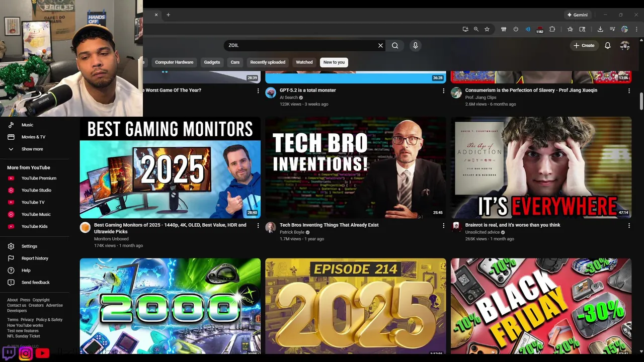The width and height of the screenshot is (644, 362).
Task: Open options for Consumerism is the Perfection video
Action: pos(629,91)
